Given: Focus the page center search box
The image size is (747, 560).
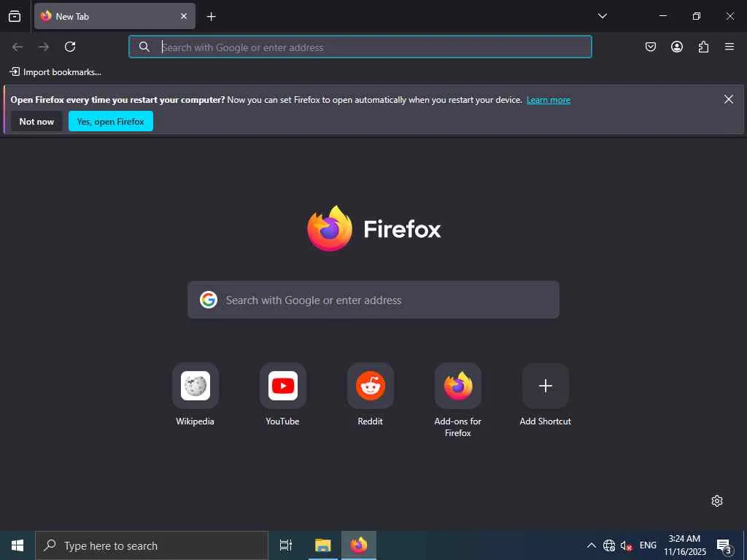Looking at the screenshot, I should 373,300.
